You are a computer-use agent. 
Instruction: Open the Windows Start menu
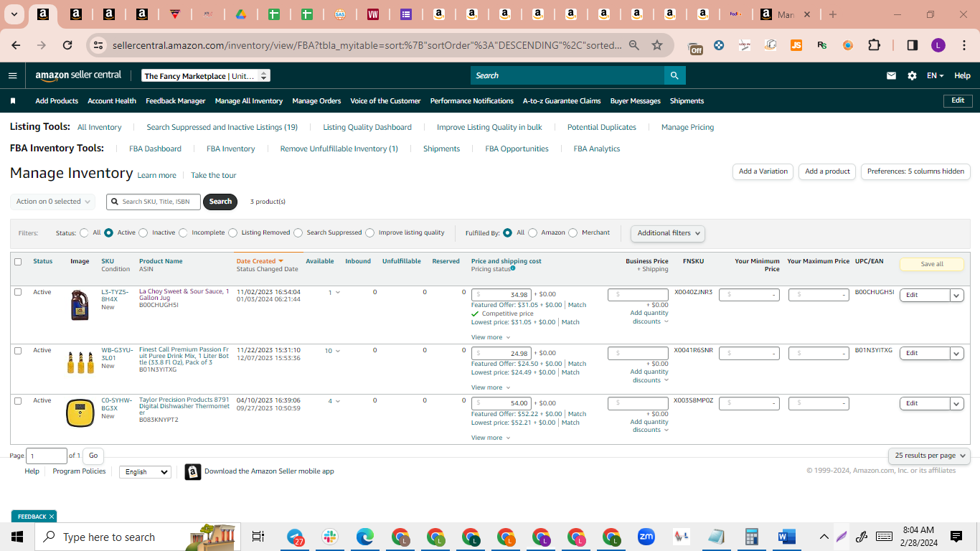pos(17,537)
